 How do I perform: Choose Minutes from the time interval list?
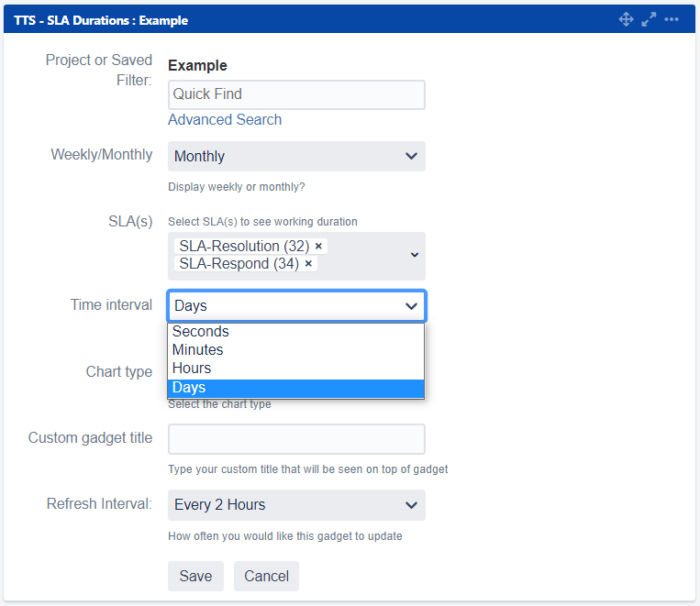tap(295, 350)
